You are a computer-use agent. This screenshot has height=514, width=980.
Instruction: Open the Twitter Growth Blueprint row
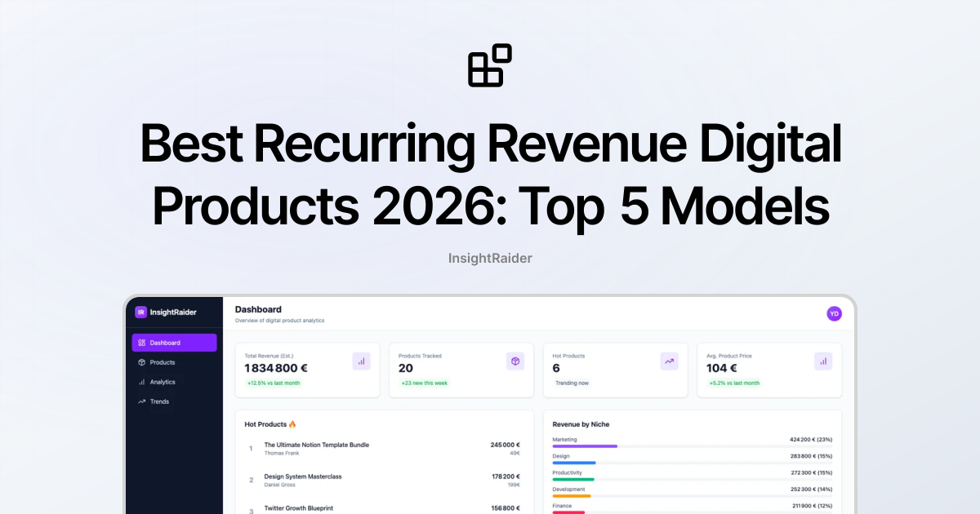point(384,509)
